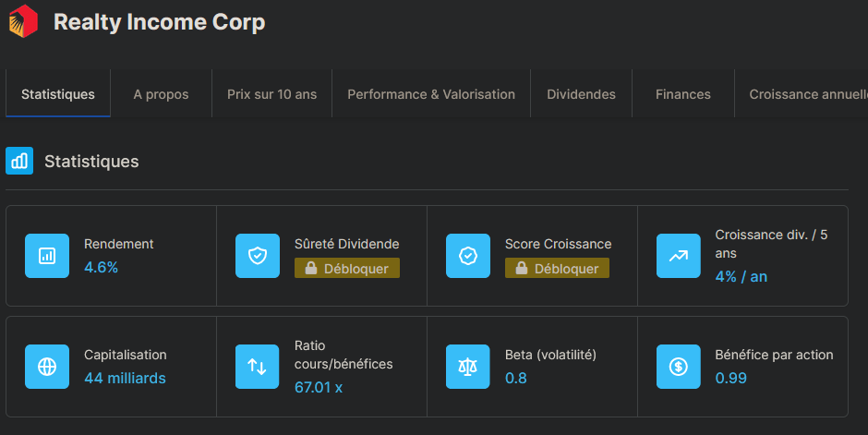Click the Capitalisation label

coord(125,355)
